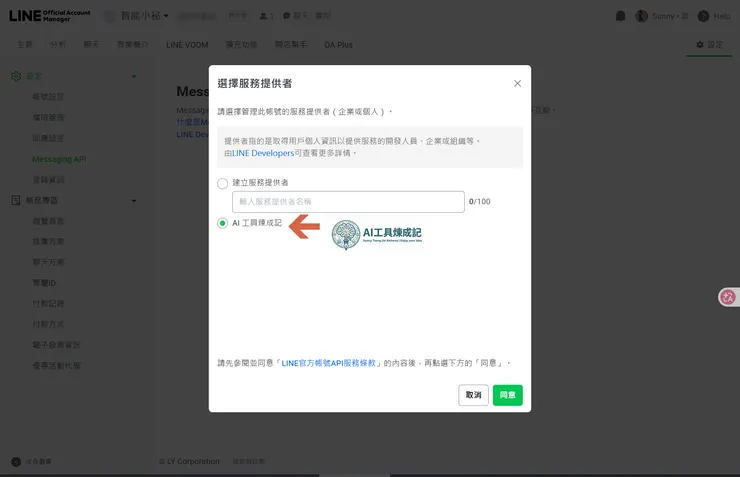This screenshot has width=740, height=477.
Task: Open the notifications bell icon
Action: tap(621, 16)
